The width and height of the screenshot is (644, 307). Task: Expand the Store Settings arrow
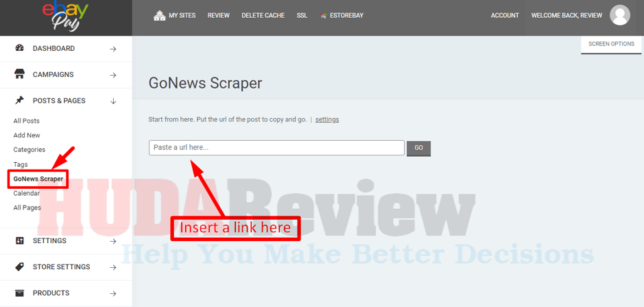(x=113, y=267)
